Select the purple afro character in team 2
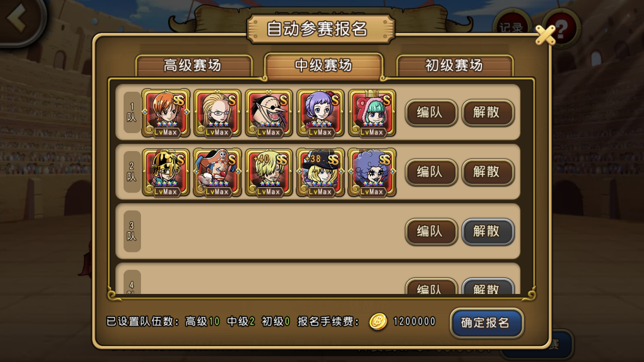The image size is (644, 362). pos(372,172)
